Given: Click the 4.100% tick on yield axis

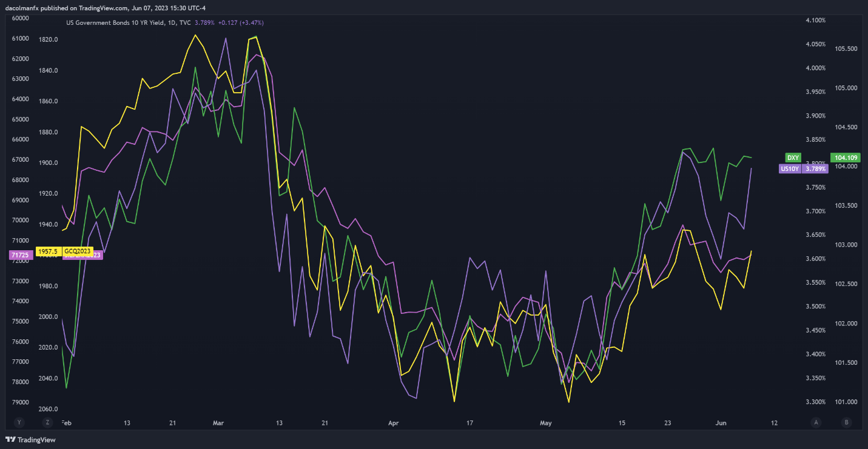Looking at the screenshot, I should pyautogui.click(x=815, y=21).
